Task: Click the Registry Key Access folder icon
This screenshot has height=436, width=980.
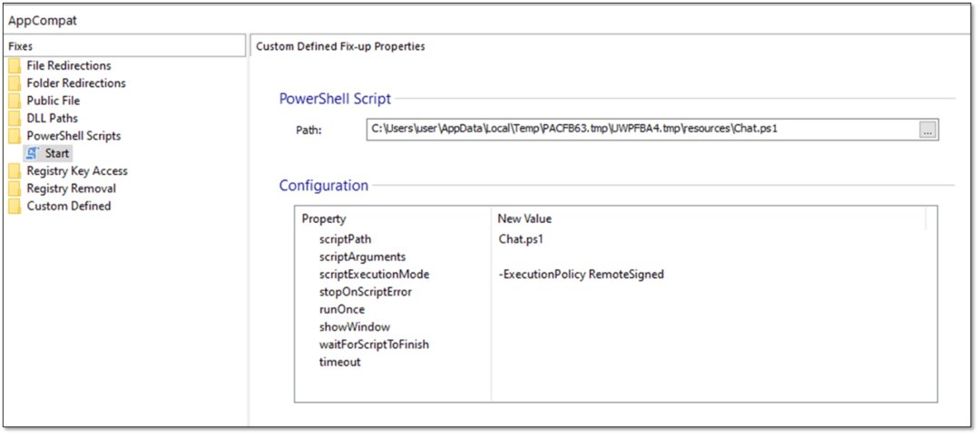Action: point(15,170)
